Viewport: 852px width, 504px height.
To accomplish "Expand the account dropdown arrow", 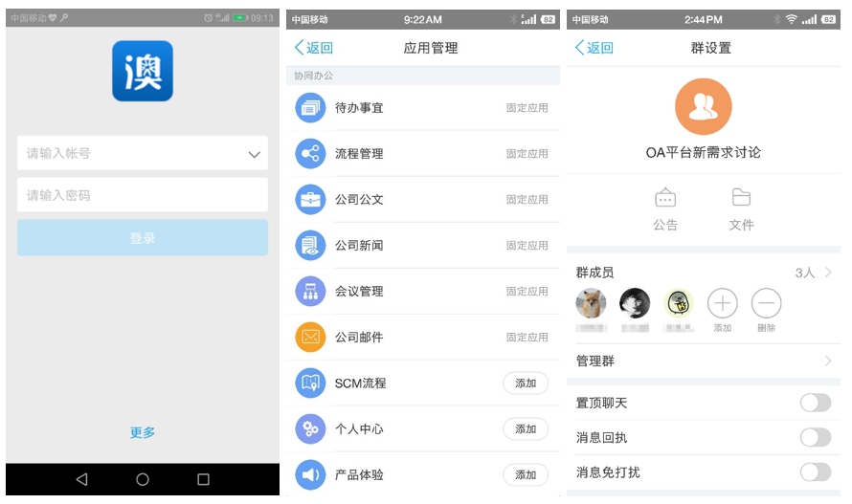I will tap(254, 154).
